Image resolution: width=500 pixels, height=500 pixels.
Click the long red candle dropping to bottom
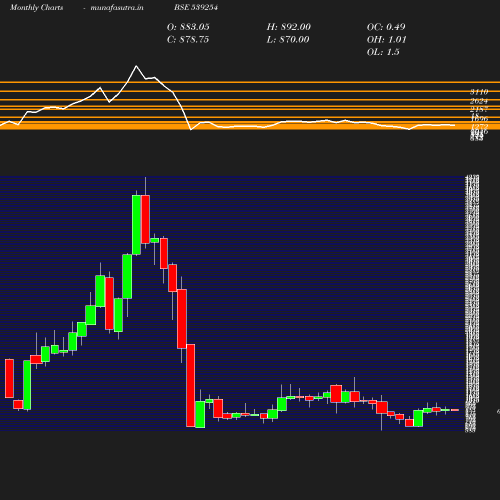(x=191, y=385)
